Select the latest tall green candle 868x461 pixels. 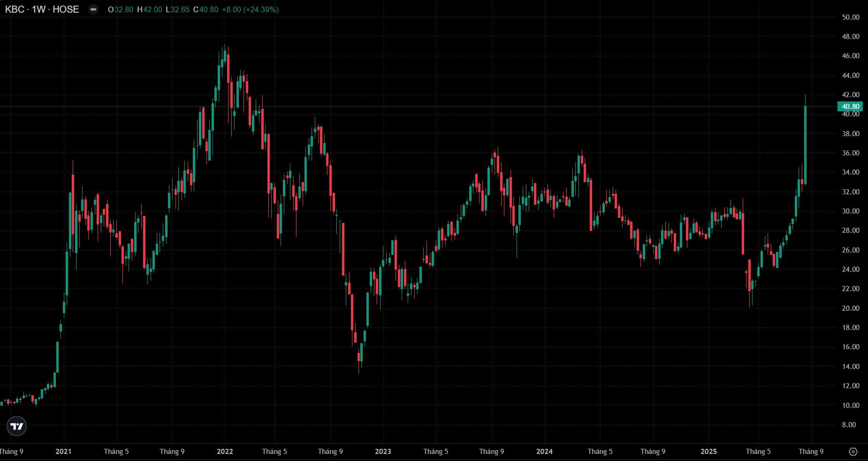click(806, 146)
